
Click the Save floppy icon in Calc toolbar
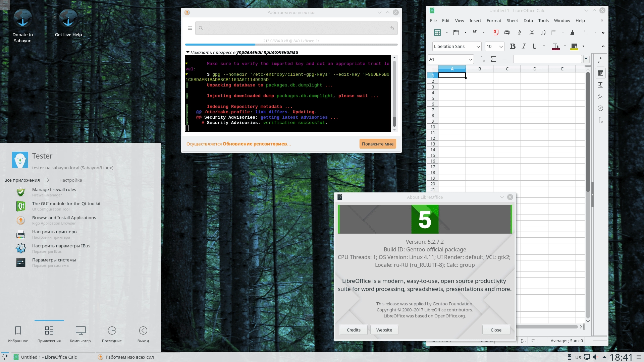pyautogui.click(x=475, y=33)
